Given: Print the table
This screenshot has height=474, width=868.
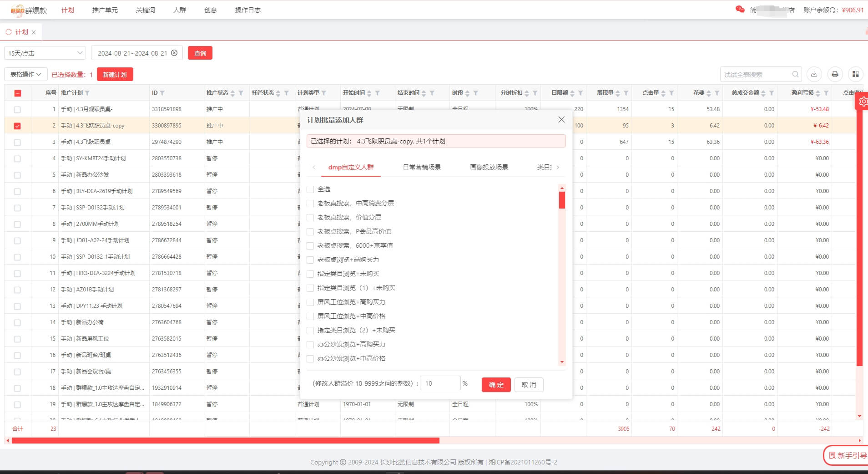Looking at the screenshot, I should click(835, 74).
